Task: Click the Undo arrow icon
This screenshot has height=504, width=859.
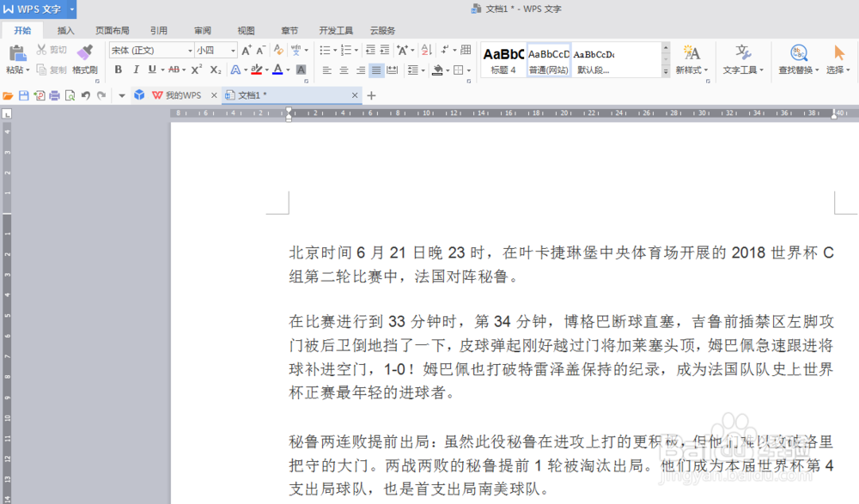Action: point(86,95)
